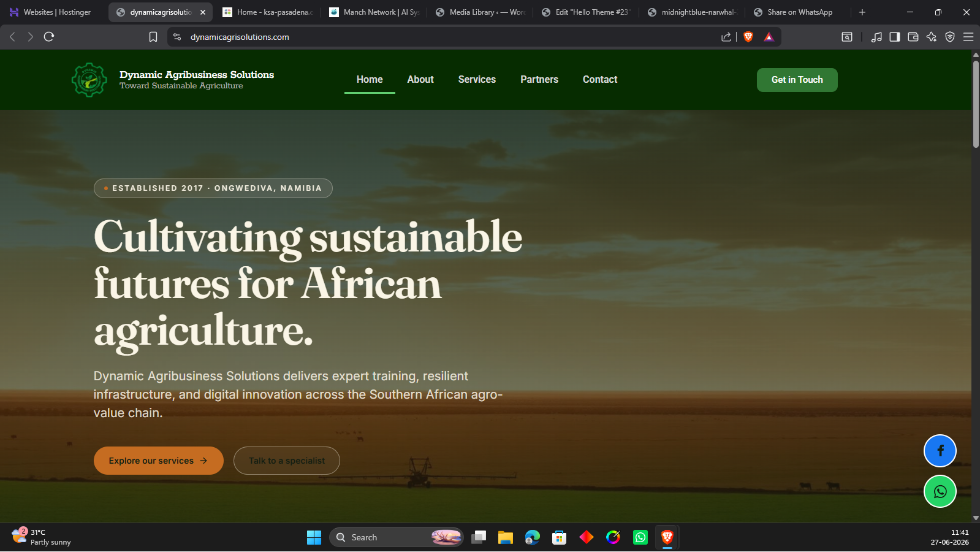Open Leo AI sparkle icon
This screenshot has width=980, height=552.
tap(932, 37)
